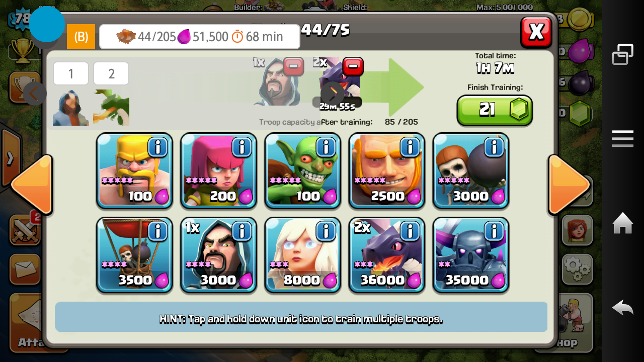Screen dimensions: 644x362
Task: Train a Goblin troop
Action: 302,171
